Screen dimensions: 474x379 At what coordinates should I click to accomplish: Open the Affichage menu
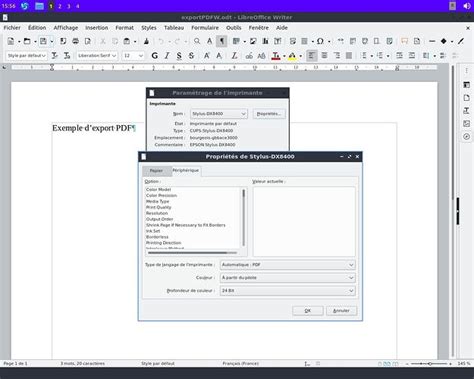(x=66, y=28)
